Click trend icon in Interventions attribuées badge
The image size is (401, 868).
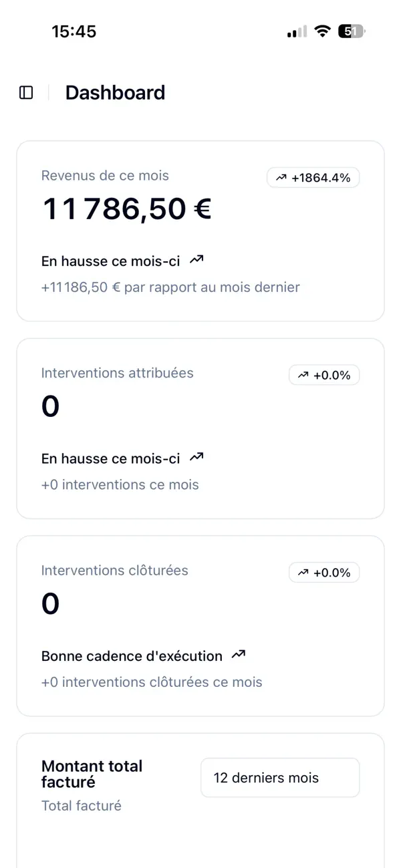click(303, 375)
